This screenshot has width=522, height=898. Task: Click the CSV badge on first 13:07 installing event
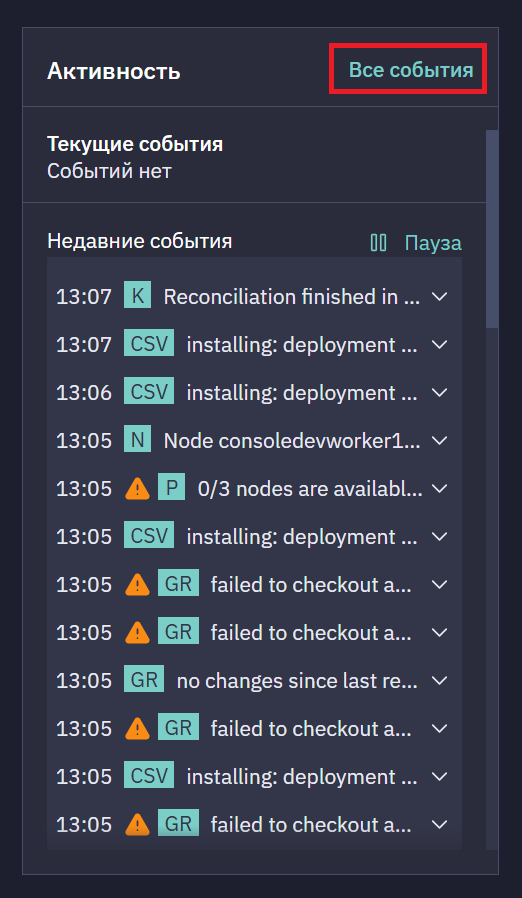pos(149,345)
